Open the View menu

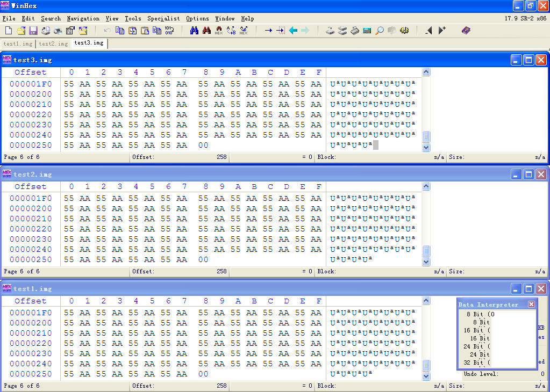point(112,19)
